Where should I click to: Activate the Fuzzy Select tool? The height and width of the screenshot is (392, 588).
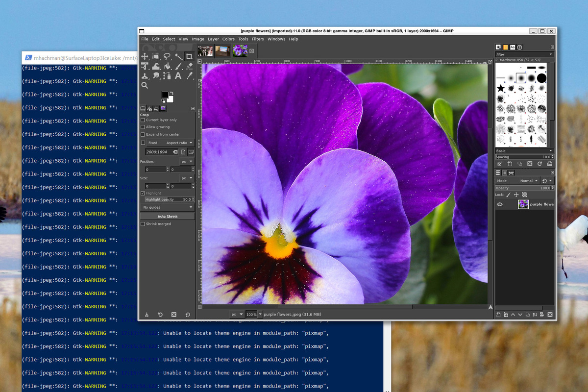178,56
